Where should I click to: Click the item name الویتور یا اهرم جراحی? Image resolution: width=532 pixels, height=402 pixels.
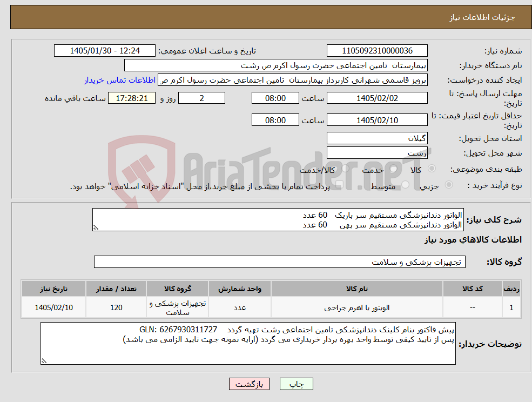tap(357, 307)
